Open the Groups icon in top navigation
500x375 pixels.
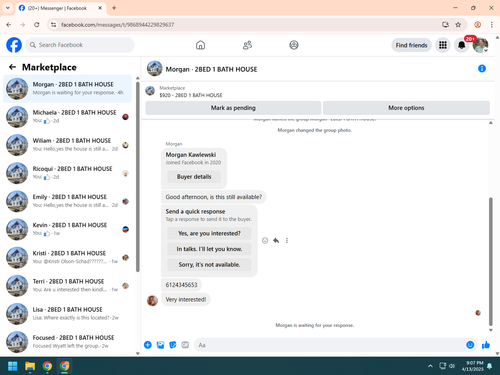294,45
